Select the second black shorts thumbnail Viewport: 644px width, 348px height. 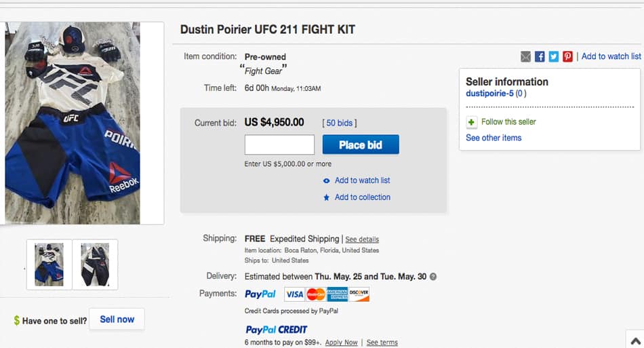(95, 264)
